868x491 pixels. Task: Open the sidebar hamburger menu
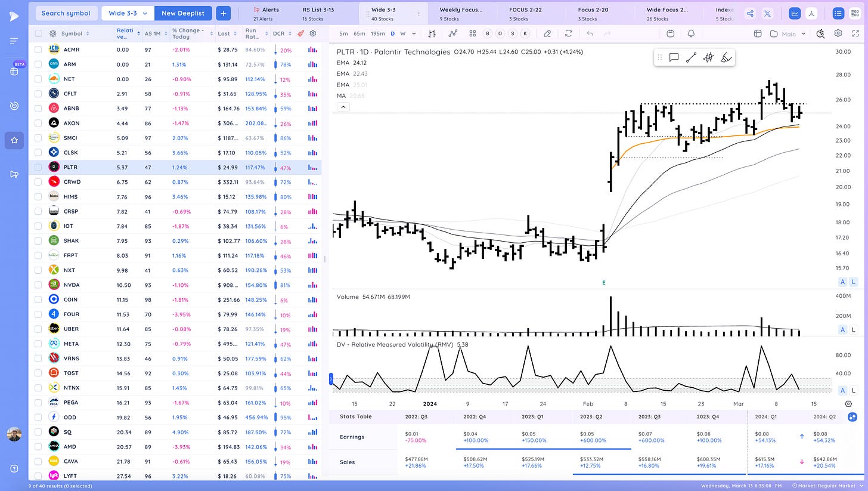pos(14,41)
